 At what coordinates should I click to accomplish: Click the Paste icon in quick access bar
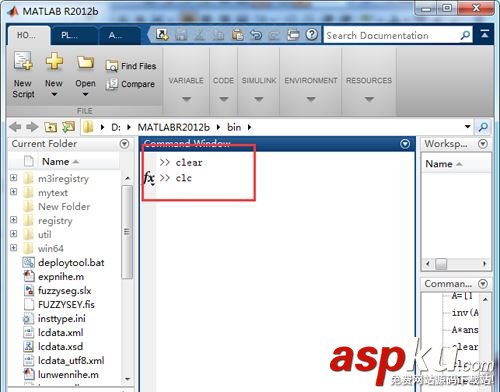(x=237, y=35)
